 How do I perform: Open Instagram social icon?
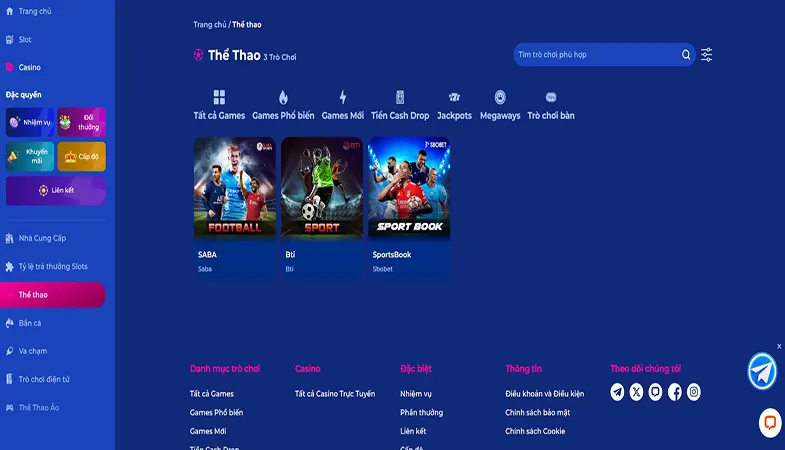pos(694,392)
